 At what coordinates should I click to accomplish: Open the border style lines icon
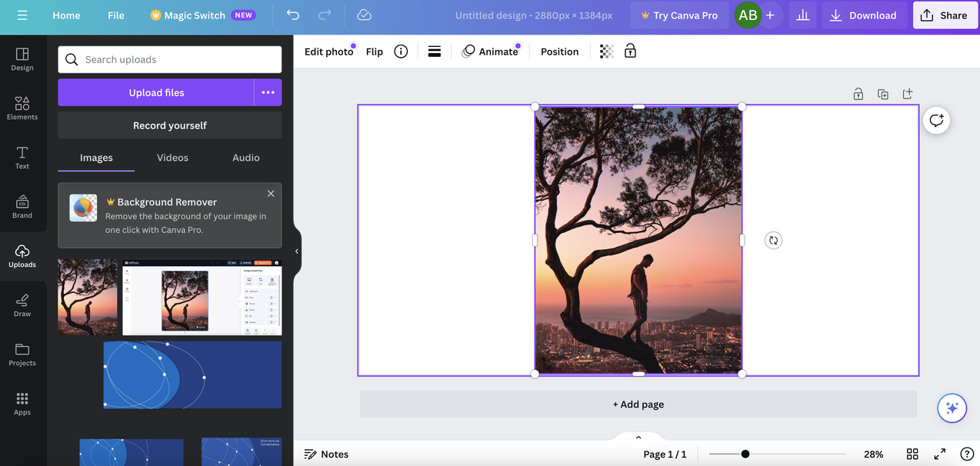tap(435, 52)
